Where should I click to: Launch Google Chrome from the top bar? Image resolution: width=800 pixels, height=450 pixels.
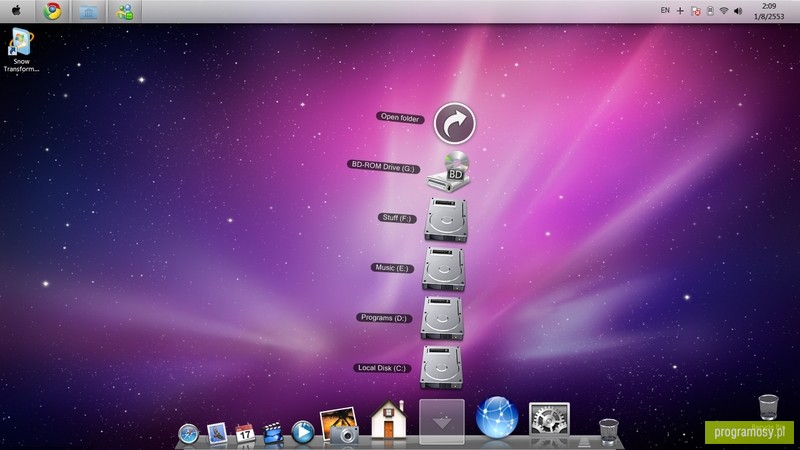(x=52, y=11)
